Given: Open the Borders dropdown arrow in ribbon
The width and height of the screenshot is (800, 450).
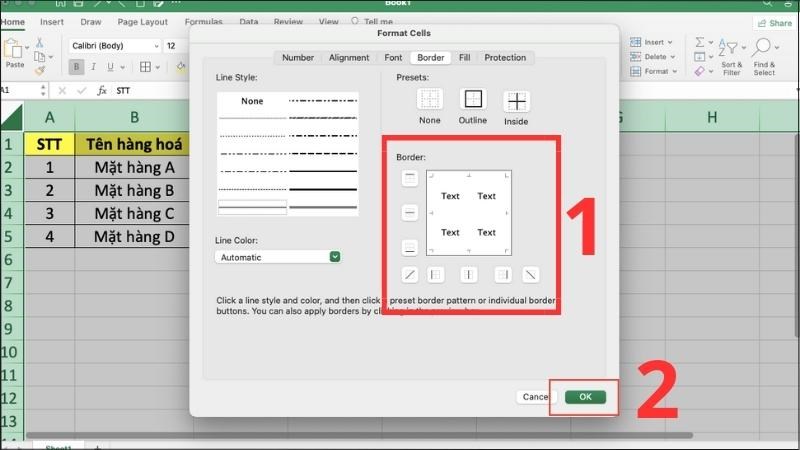Looking at the screenshot, I should (x=158, y=67).
